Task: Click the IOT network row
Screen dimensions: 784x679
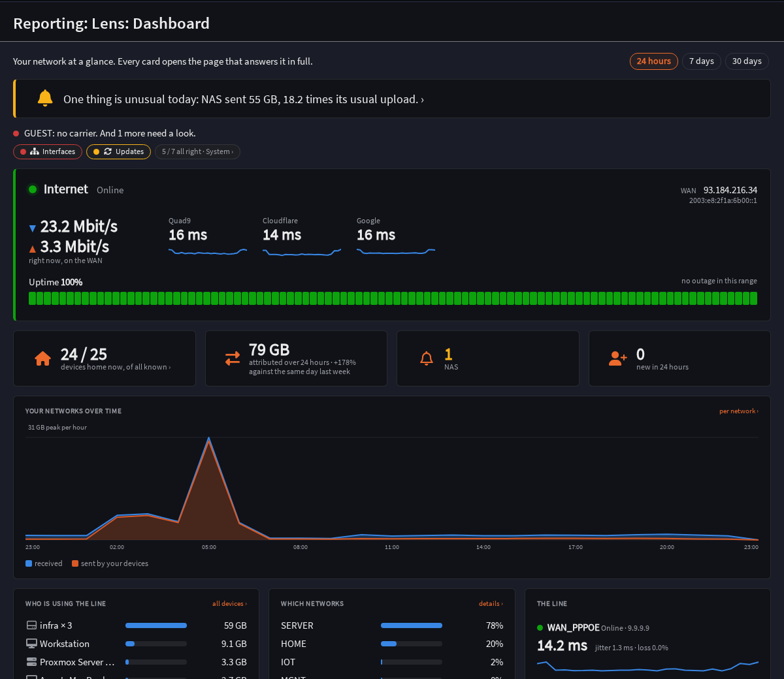Action: (392, 662)
